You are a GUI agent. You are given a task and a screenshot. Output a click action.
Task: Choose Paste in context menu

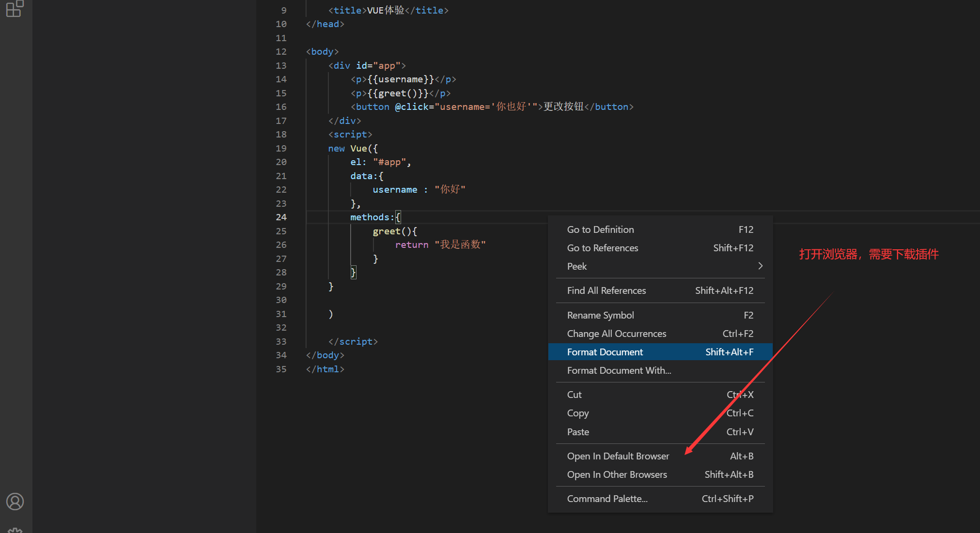(578, 432)
